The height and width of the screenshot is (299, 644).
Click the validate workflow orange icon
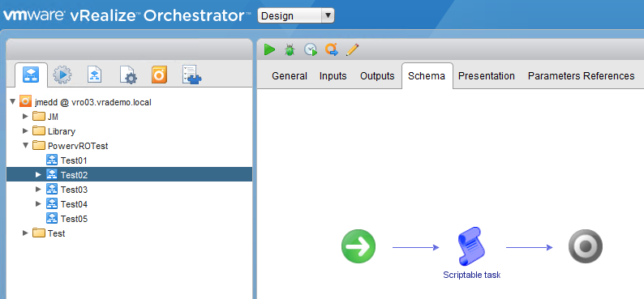[332, 50]
